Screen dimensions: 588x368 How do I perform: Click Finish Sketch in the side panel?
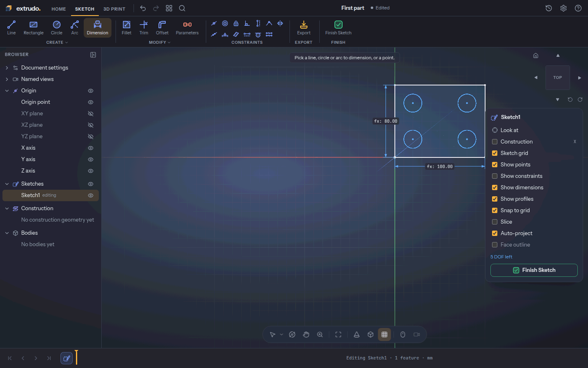tap(534, 270)
